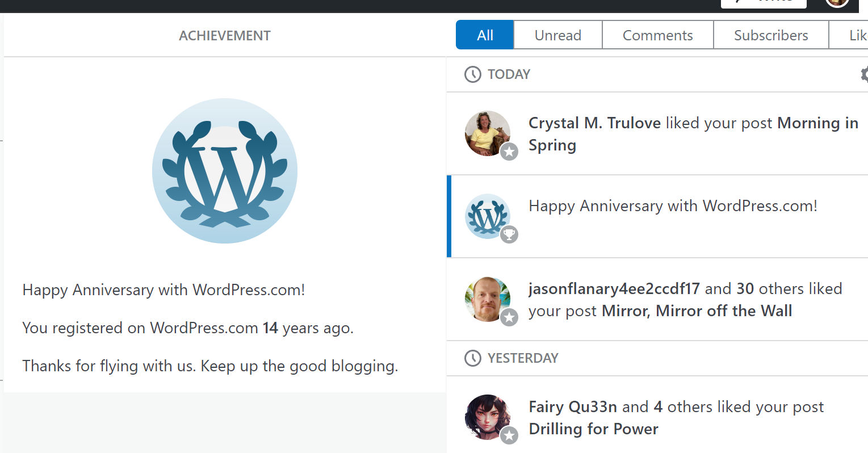
Task: Click the clock icon beside TODAY
Action: point(472,74)
